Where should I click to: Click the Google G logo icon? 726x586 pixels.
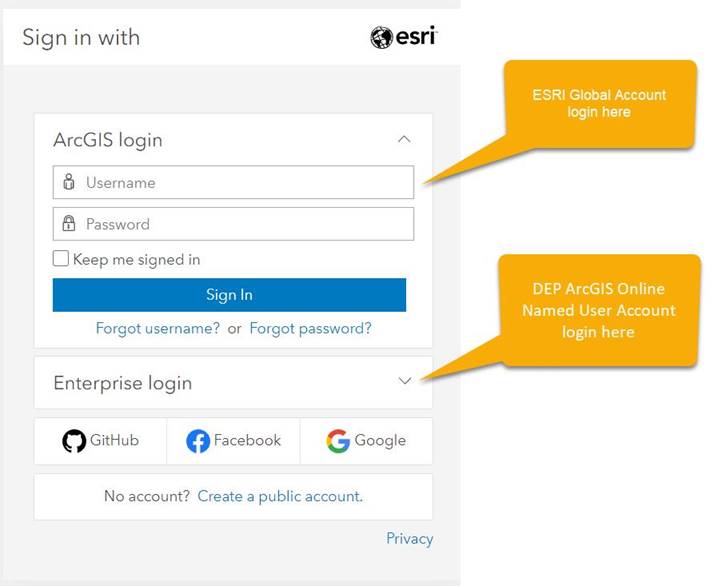pos(338,441)
